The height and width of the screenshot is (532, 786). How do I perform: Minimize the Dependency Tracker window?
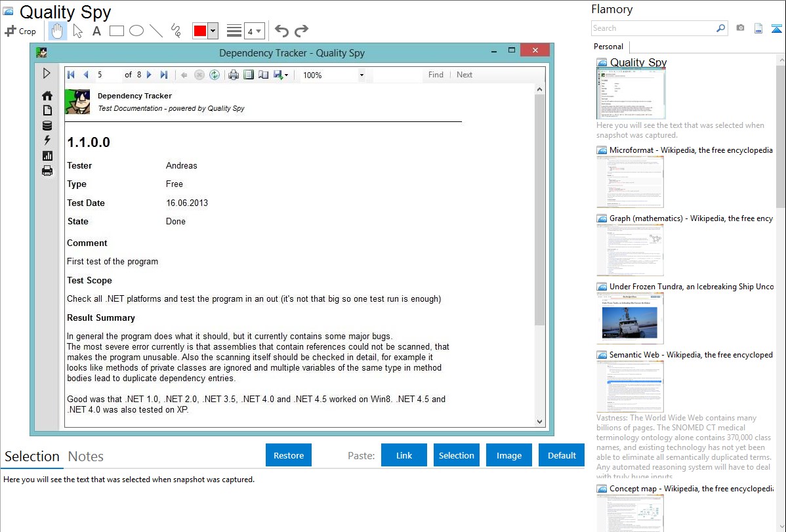[x=494, y=51]
